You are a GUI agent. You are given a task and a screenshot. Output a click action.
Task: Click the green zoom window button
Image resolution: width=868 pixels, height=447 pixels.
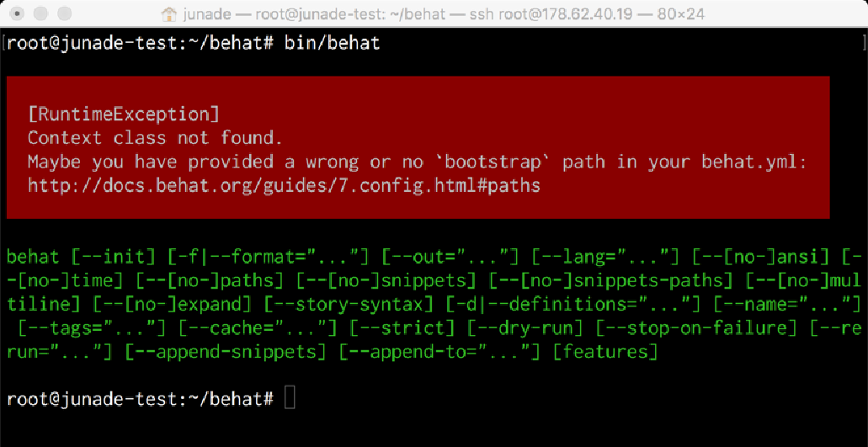(x=65, y=13)
